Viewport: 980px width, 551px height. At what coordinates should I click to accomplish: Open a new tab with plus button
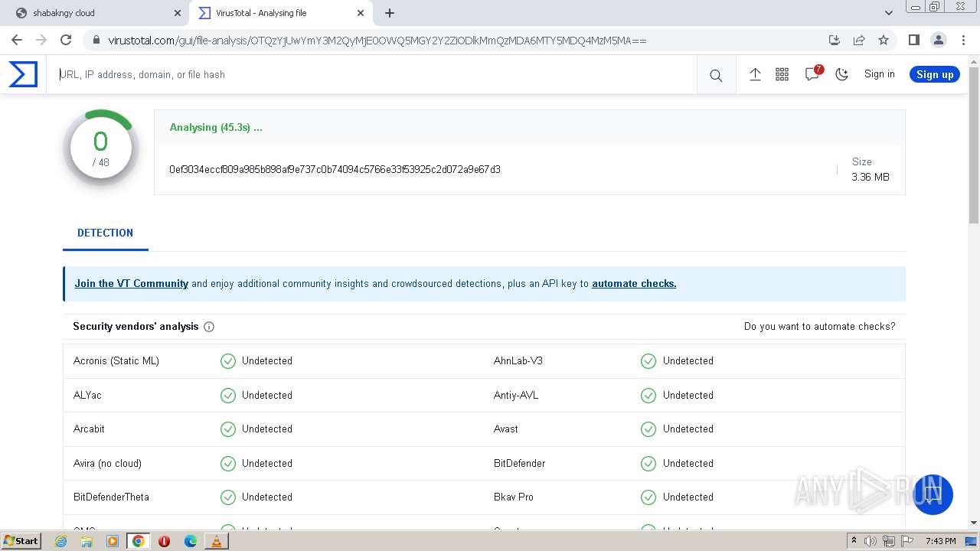[x=390, y=13]
